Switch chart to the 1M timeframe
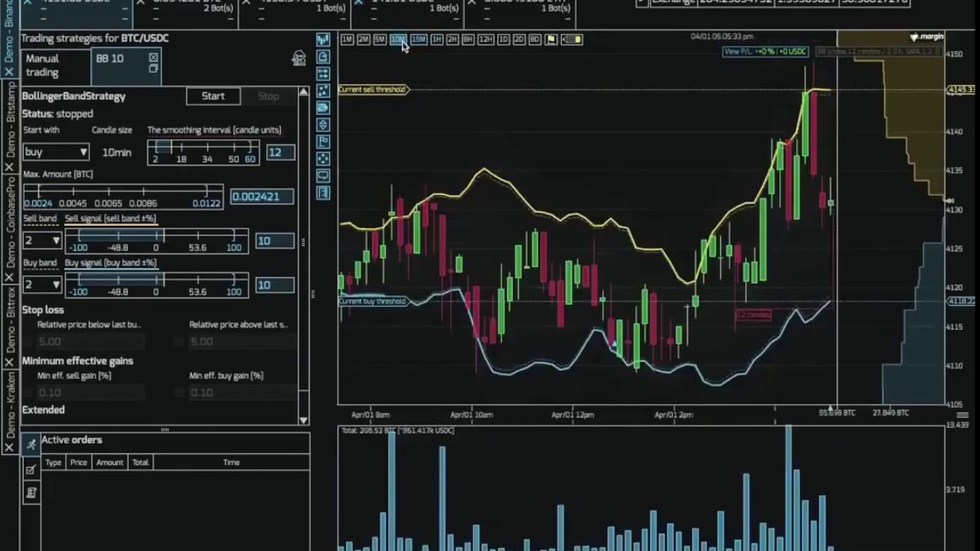Image resolution: width=980 pixels, height=551 pixels. [x=347, y=40]
